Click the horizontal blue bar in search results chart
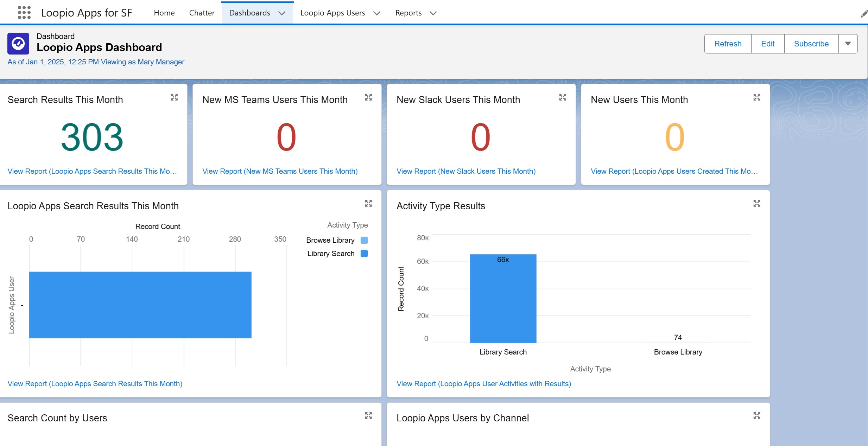 coord(140,305)
